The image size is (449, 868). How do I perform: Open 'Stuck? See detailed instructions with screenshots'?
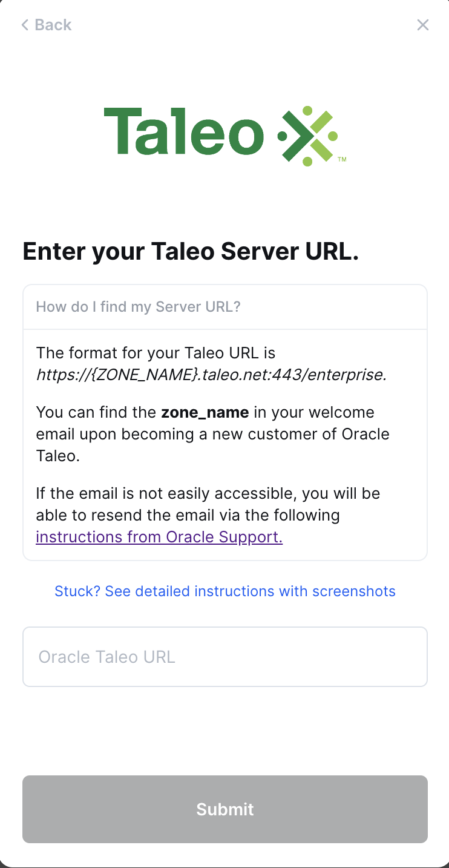(224, 591)
